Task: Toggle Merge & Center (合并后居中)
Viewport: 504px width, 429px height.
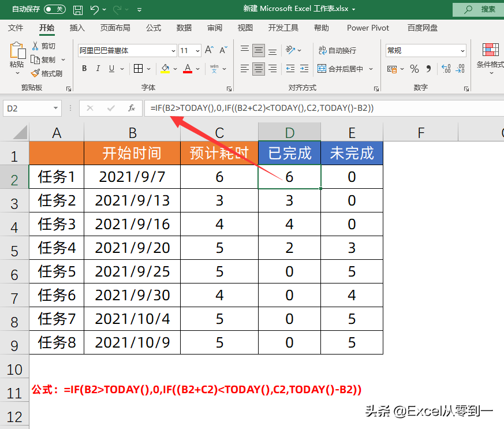Action: [x=341, y=69]
